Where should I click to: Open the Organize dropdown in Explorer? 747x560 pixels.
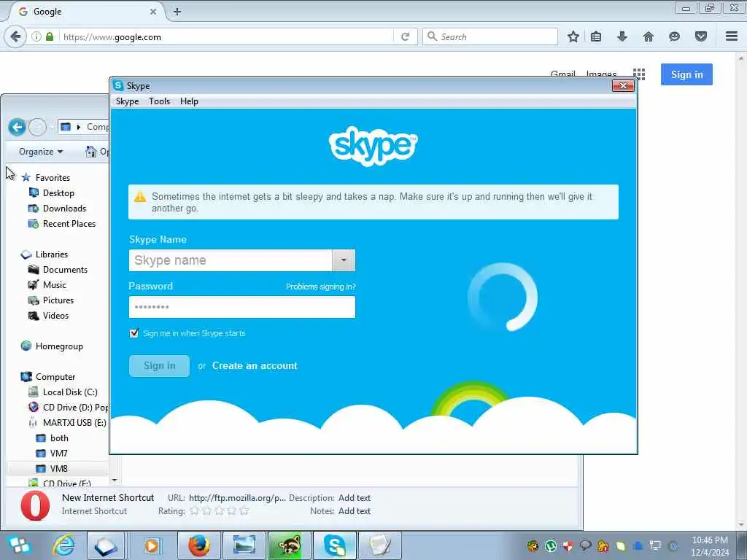click(41, 152)
